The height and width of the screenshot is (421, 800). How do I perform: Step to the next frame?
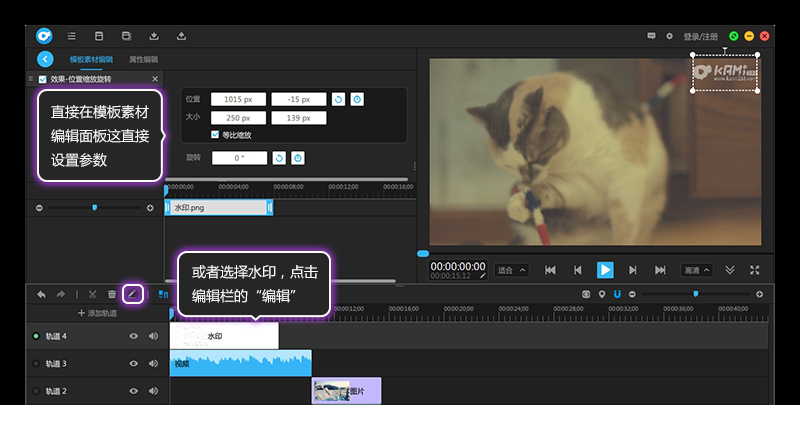pyautogui.click(x=633, y=270)
